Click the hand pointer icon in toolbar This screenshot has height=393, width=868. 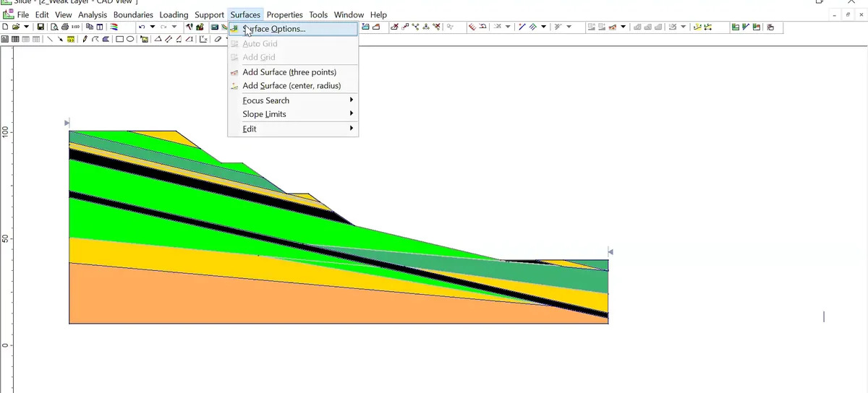tap(770, 27)
